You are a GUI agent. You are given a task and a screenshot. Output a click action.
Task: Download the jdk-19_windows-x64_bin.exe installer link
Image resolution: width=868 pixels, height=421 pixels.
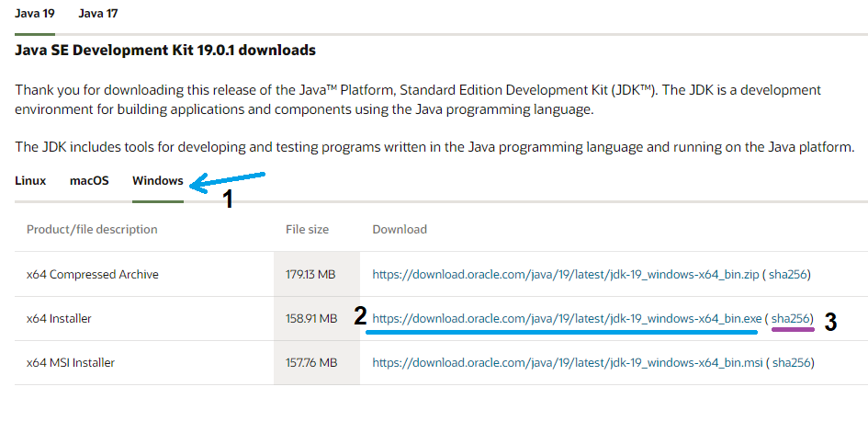point(567,319)
